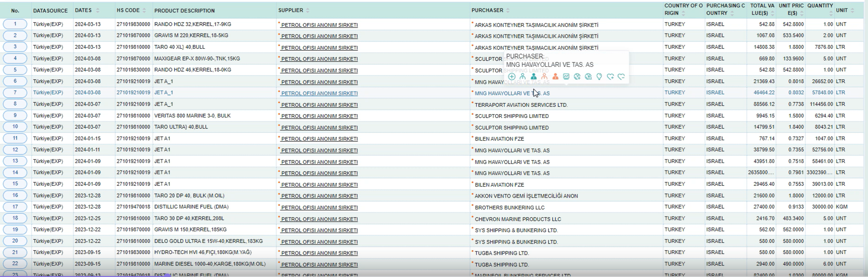Select product 'GRAVIS M 220,KERREL,18-5KG'
The height and width of the screenshot is (277, 868).
click(191, 35)
